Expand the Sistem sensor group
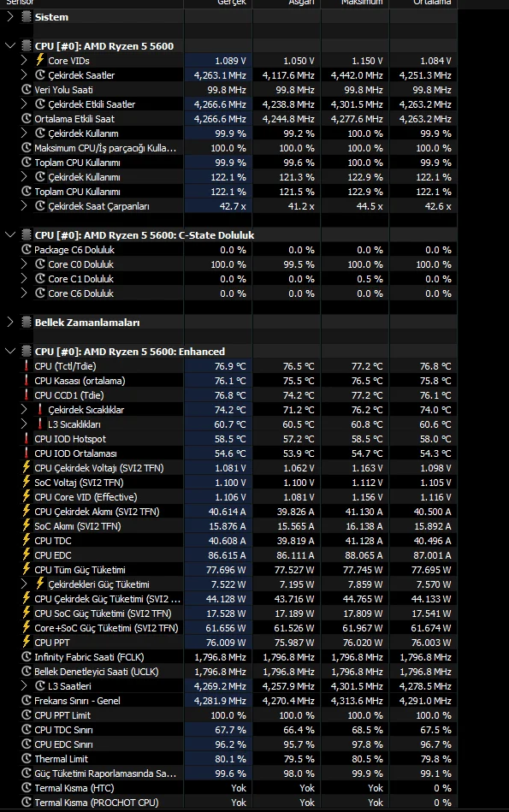Viewport: 509px width, 812px height. (x=10, y=17)
